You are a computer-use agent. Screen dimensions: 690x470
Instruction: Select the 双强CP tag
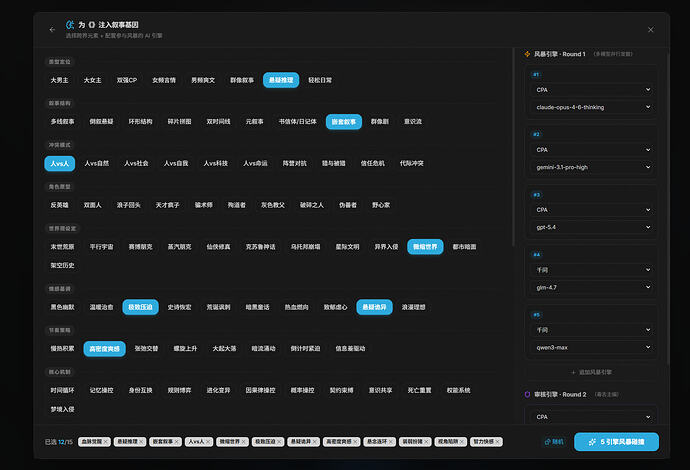coord(127,80)
